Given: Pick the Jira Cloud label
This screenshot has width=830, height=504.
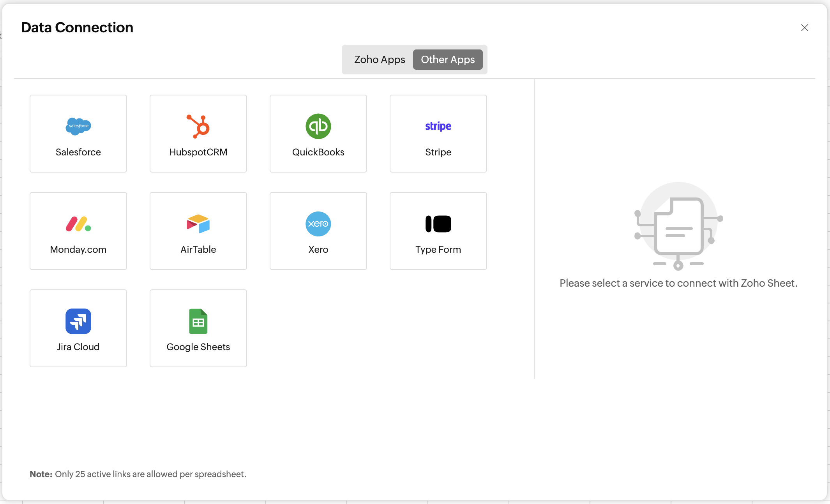Looking at the screenshot, I should point(78,347).
